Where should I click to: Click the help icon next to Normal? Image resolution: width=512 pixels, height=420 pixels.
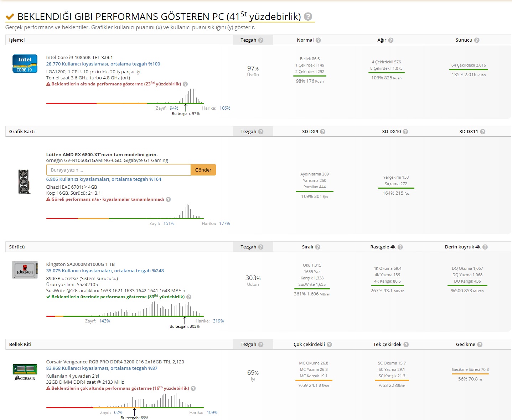(x=318, y=40)
